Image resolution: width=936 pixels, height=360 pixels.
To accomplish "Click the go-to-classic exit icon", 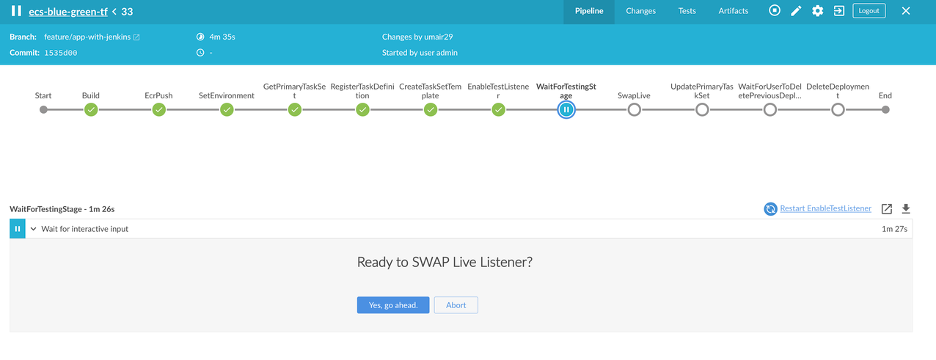I will tap(839, 11).
